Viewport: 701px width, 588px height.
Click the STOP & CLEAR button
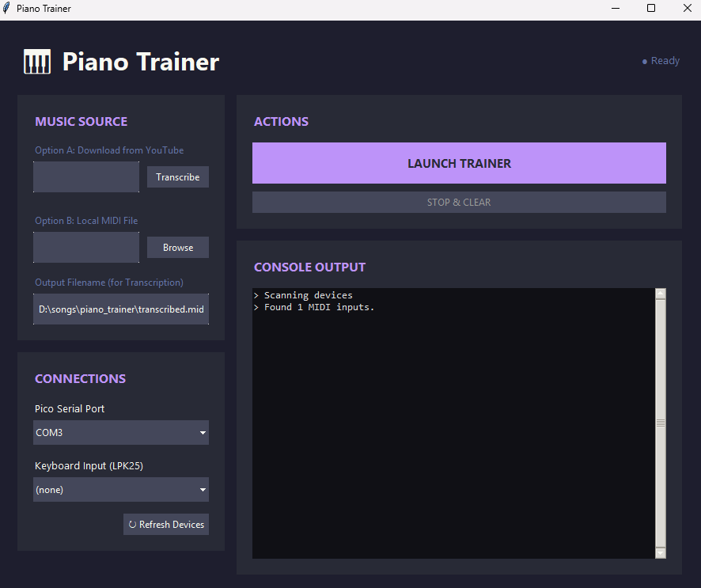pos(459,203)
